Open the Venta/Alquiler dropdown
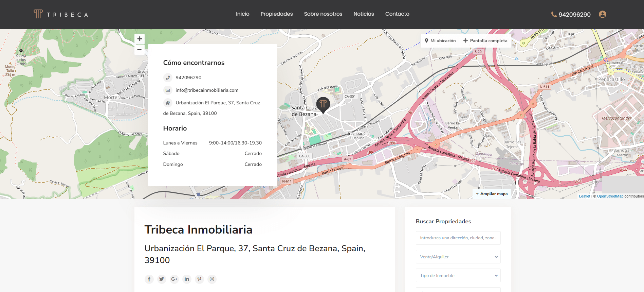The height and width of the screenshot is (292, 644). pyautogui.click(x=458, y=257)
